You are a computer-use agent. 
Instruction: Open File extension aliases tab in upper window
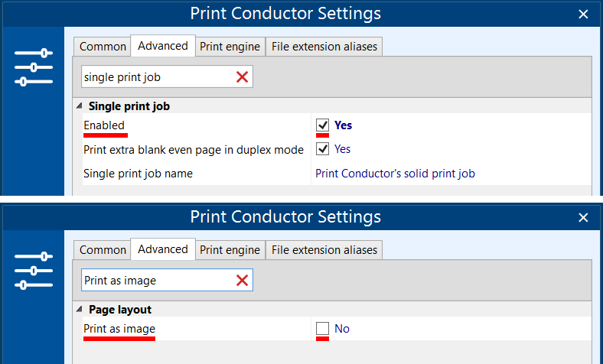324,47
